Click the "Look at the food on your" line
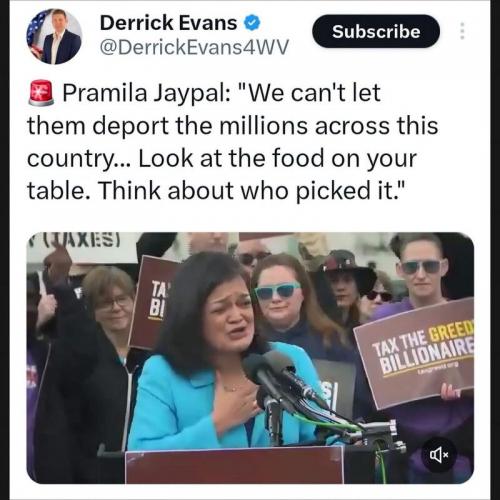The height and width of the screenshot is (500, 500). 277,158
